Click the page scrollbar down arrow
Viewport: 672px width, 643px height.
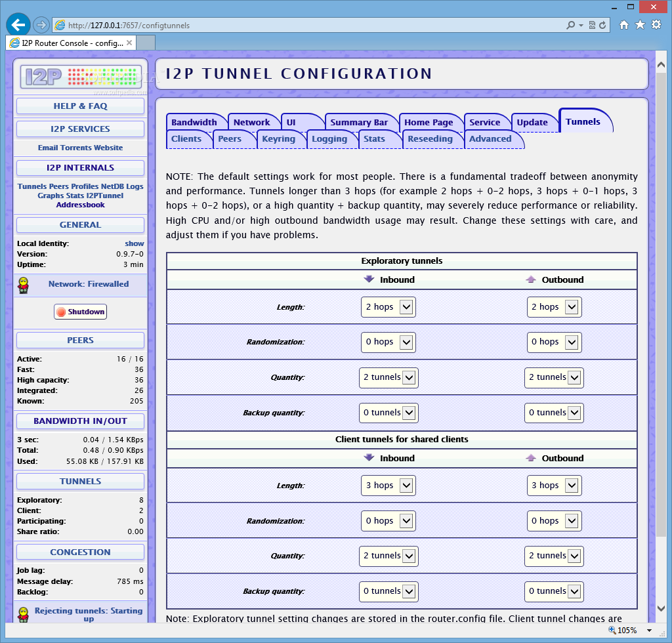(661, 608)
